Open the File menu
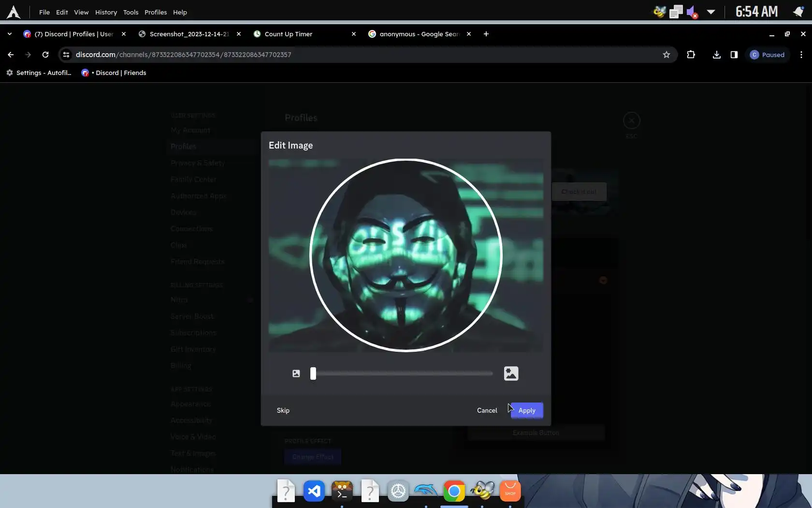Image resolution: width=812 pixels, height=508 pixels. (44, 12)
